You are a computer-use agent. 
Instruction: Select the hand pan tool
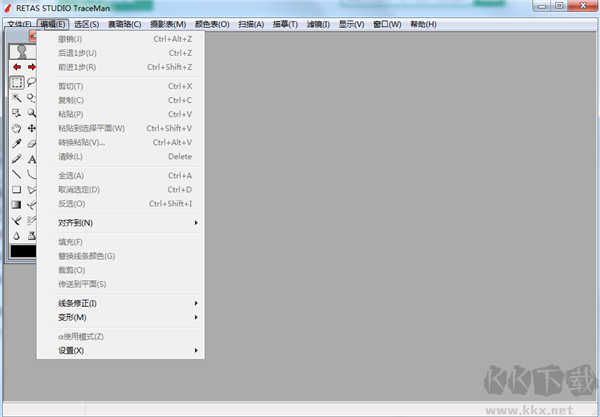pyautogui.click(x=16, y=128)
